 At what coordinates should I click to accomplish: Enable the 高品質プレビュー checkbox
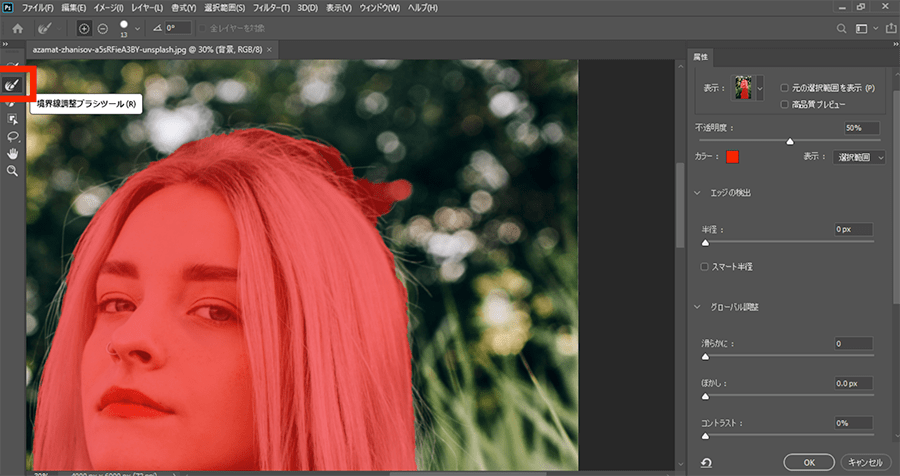click(x=785, y=104)
